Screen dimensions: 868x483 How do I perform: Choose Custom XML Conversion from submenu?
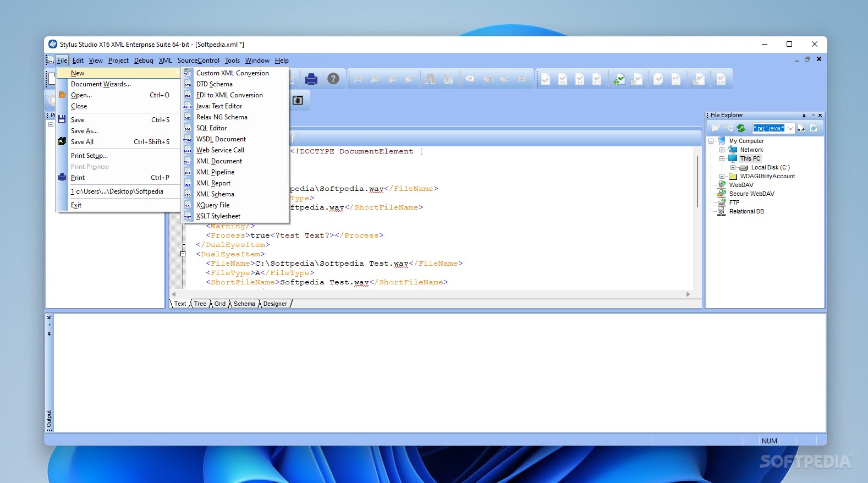click(x=233, y=73)
